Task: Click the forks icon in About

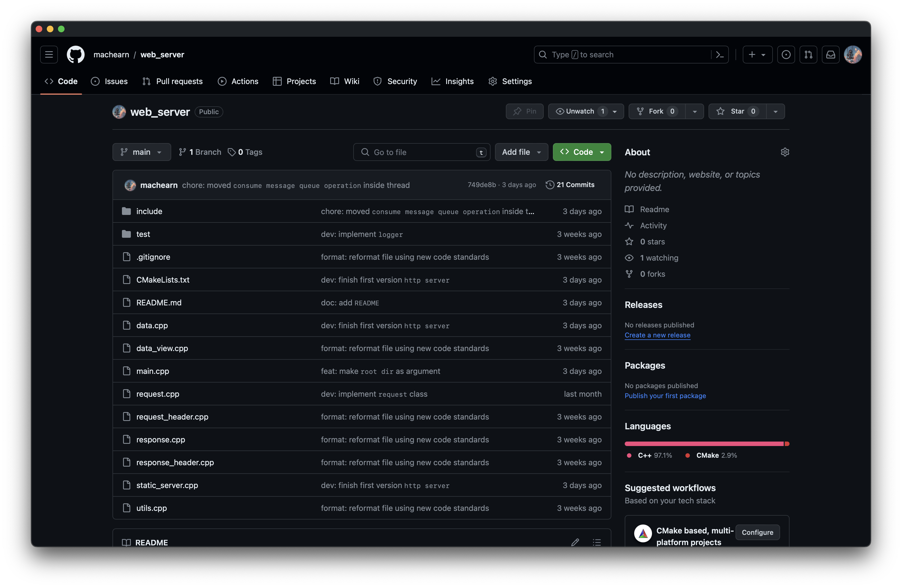Action: click(629, 274)
